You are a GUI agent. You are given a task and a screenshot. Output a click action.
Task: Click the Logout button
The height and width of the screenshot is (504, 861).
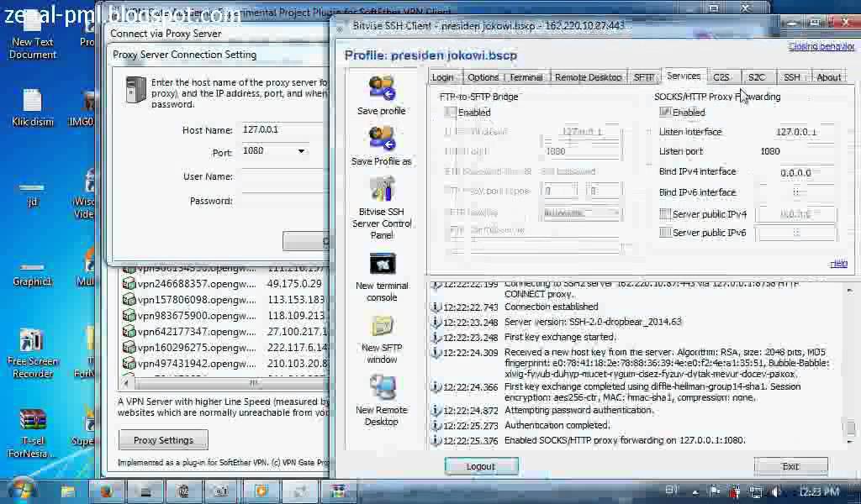pos(481,466)
